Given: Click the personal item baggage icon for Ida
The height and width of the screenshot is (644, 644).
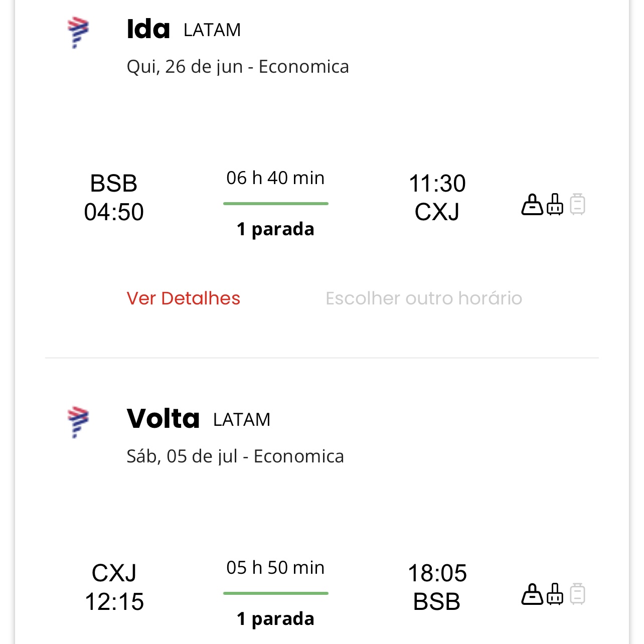Looking at the screenshot, I should point(532,204).
